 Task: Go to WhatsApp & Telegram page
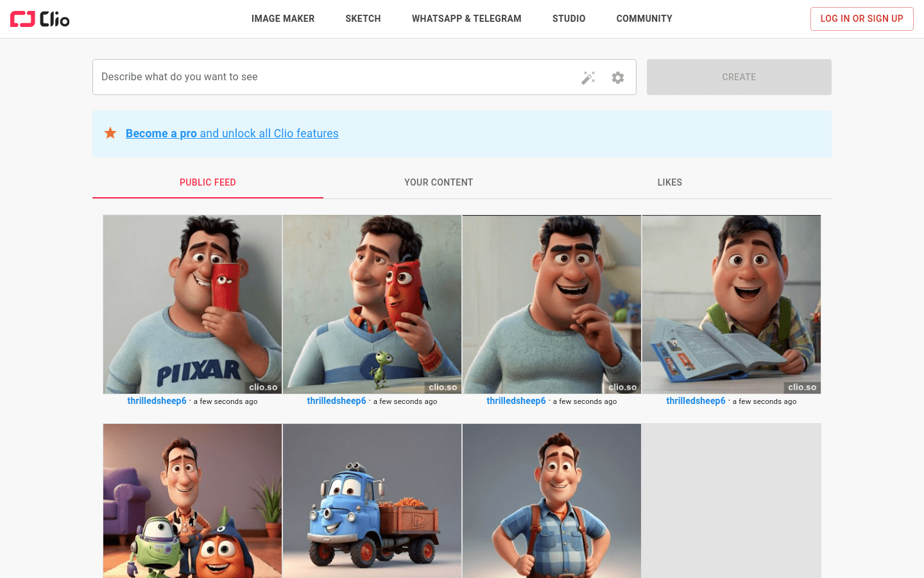(466, 19)
